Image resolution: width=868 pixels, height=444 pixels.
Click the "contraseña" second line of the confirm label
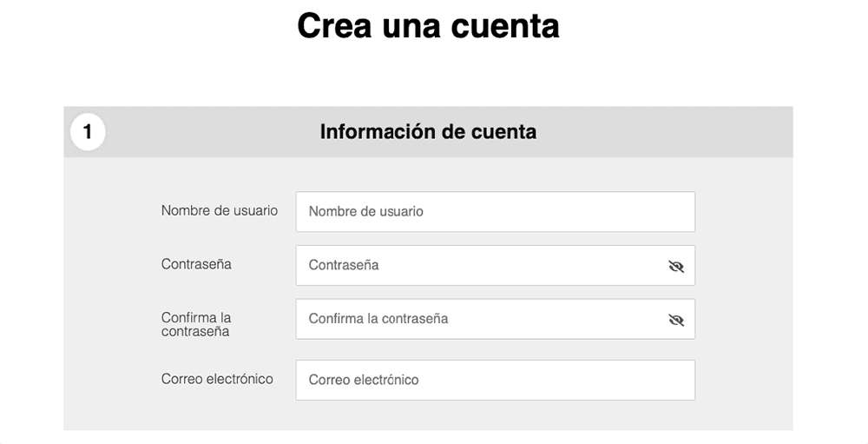pyautogui.click(x=195, y=331)
